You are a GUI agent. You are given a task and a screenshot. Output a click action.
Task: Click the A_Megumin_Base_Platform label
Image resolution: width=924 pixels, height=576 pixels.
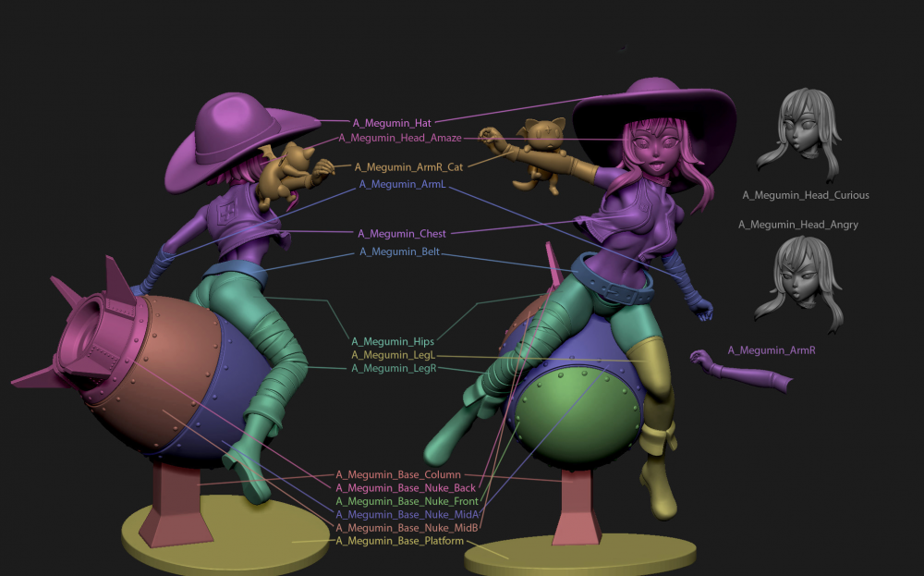click(x=400, y=541)
